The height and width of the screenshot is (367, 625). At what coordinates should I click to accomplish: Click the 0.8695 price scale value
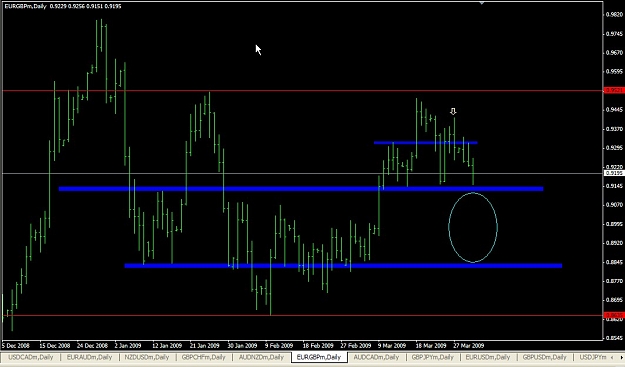614,300
